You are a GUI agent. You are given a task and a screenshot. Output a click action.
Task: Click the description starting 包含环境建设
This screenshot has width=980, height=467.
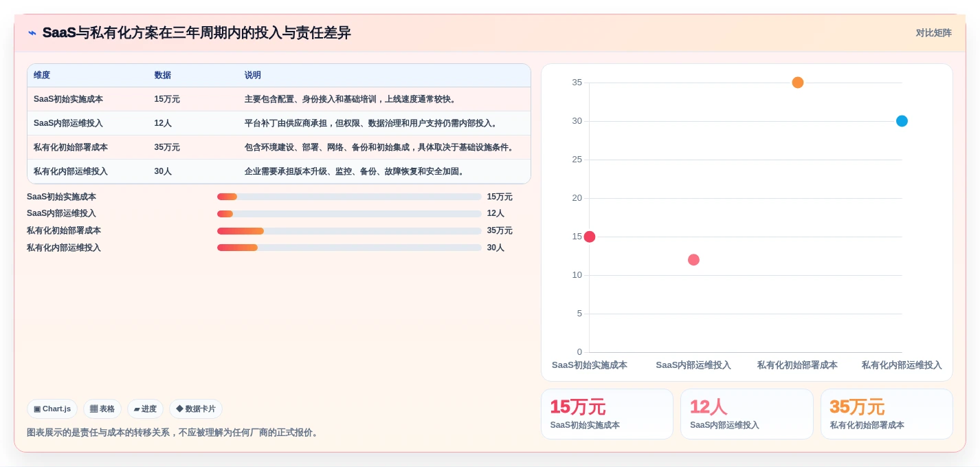[379, 147]
